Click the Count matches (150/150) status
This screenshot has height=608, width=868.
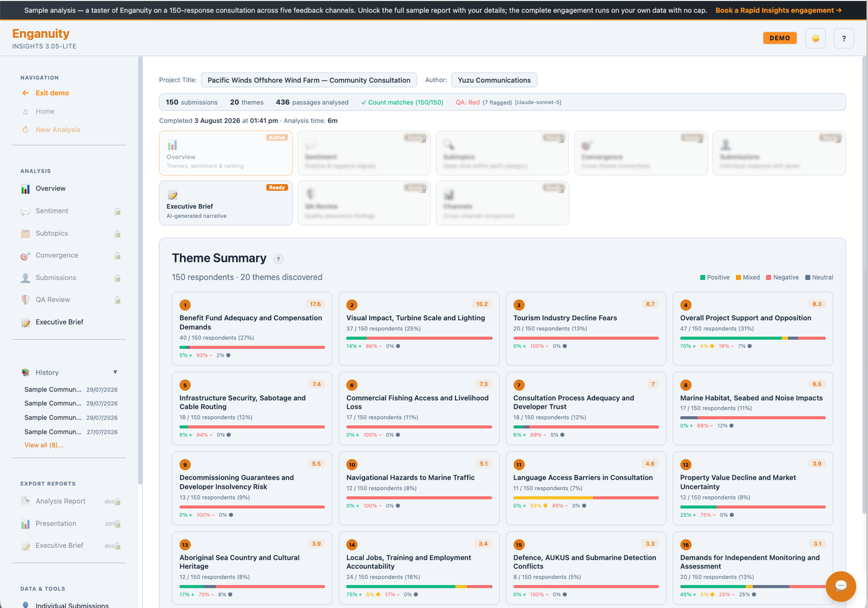tap(402, 102)
